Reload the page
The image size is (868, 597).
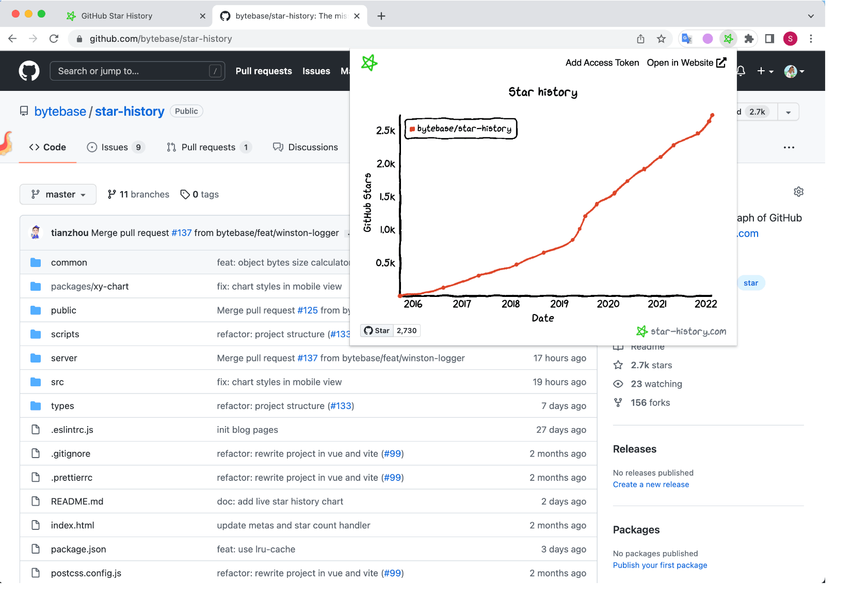[x=54, y=39]
